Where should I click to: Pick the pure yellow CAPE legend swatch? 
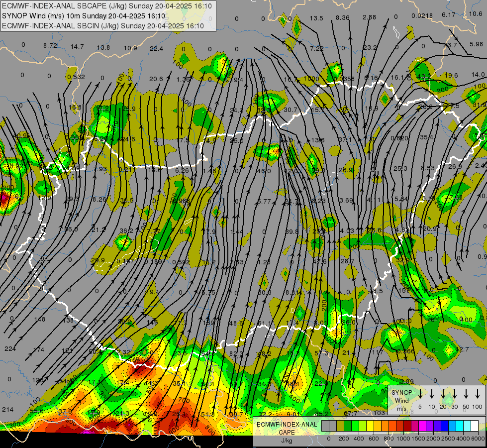370,426
